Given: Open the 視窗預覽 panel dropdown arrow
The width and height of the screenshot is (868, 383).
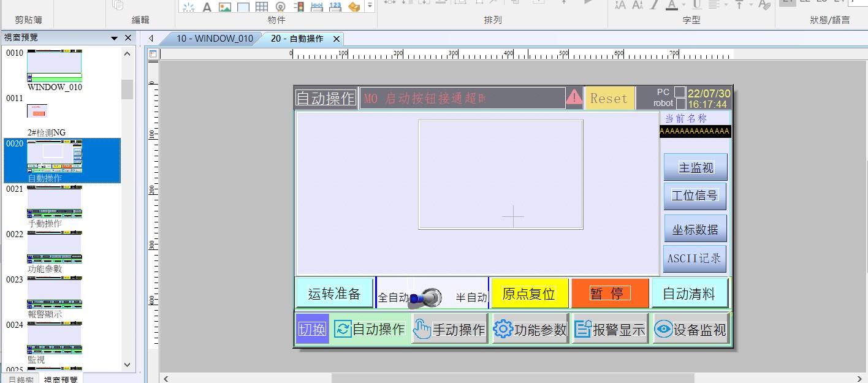Looking at the screenshot, I should coord(114,38).
